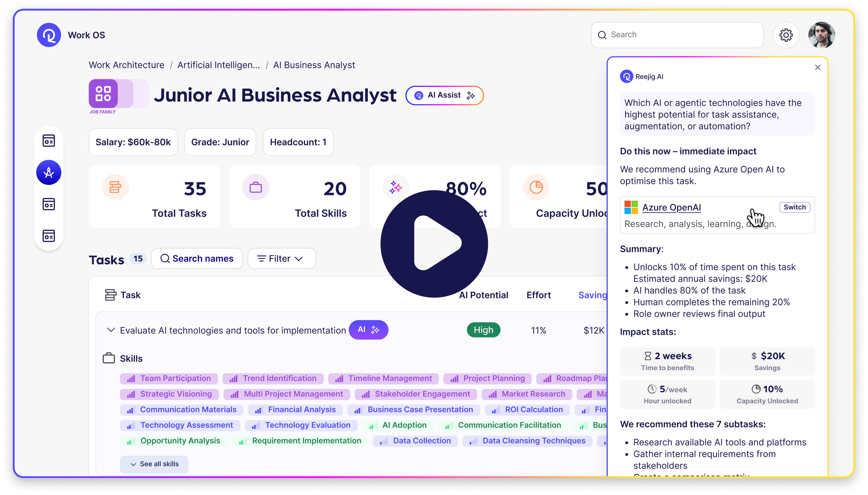
Task: Toggle the High AI Potential indicator
Action: 483,330
